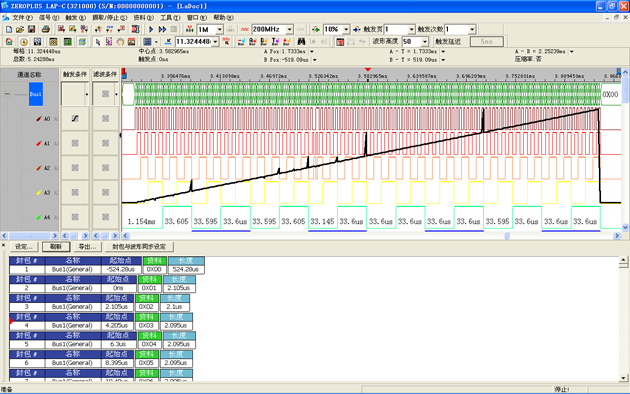Click the 设定... button

pos(24,247)
